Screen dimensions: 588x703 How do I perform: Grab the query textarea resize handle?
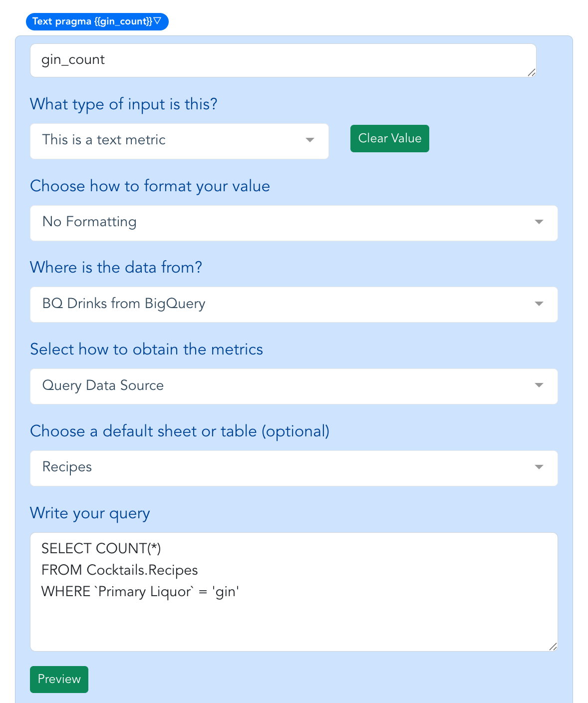coord(553,646)
